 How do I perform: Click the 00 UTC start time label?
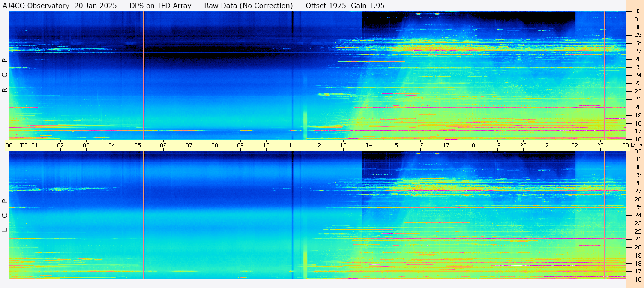click(17, 145)
